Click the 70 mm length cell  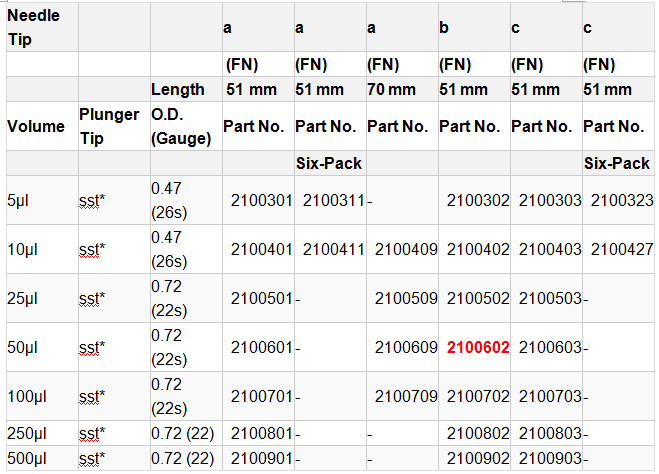[392, 89]
